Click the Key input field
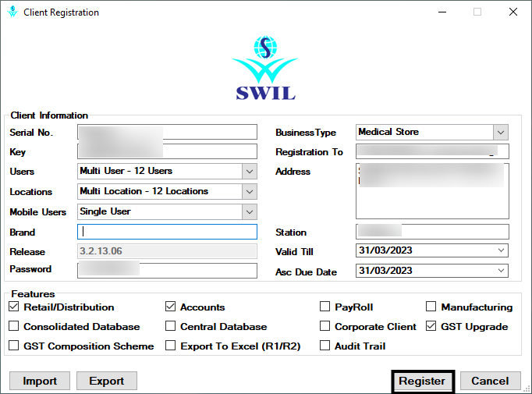The height and width of the screenshot is (394, 532). pos(167,151)
